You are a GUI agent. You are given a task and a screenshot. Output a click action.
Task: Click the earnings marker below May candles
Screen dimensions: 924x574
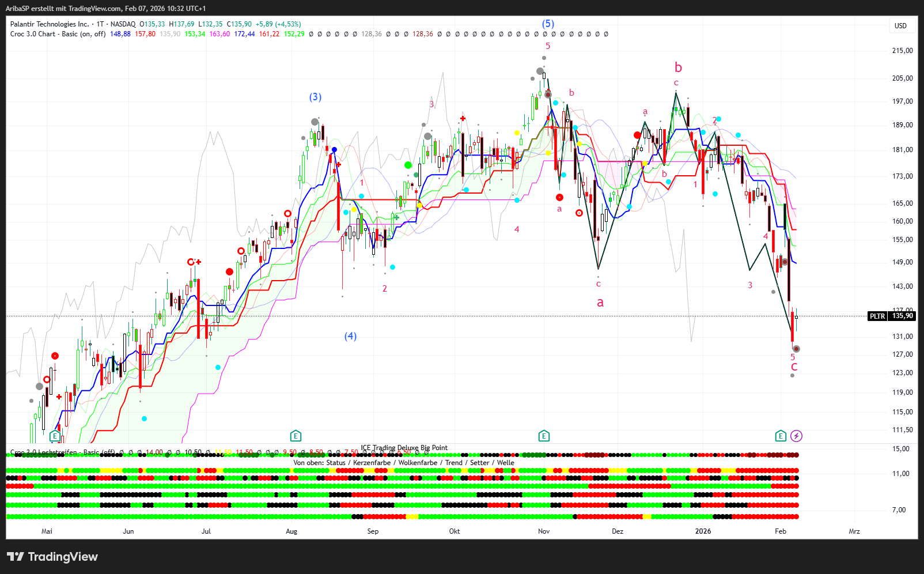point(55,436)
